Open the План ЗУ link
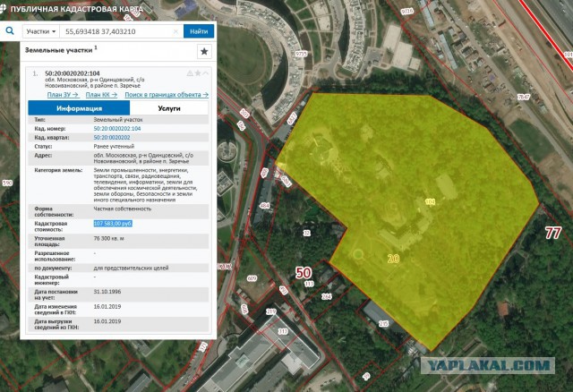 tap(63, 95)
